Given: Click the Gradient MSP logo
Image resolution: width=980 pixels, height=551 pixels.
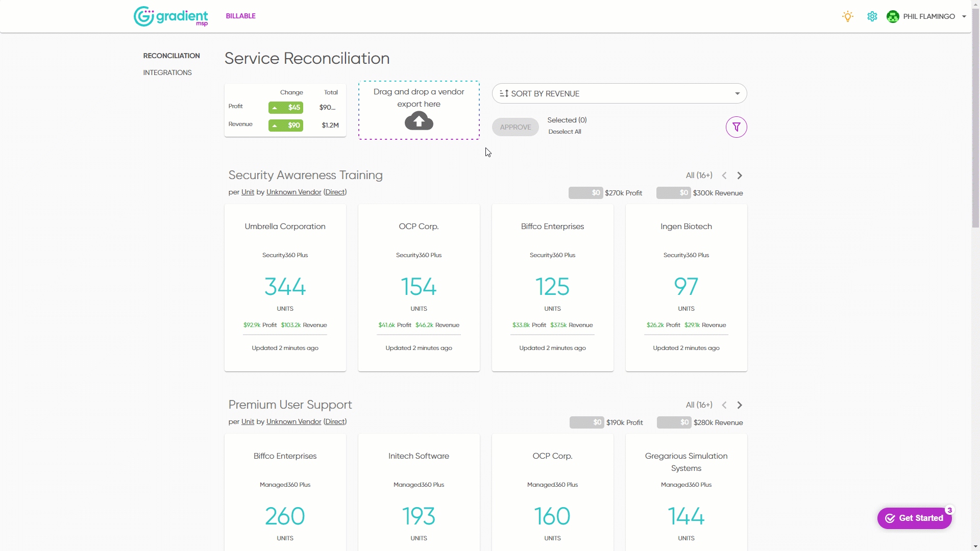Looking at the screenshot, I should 170,16.
